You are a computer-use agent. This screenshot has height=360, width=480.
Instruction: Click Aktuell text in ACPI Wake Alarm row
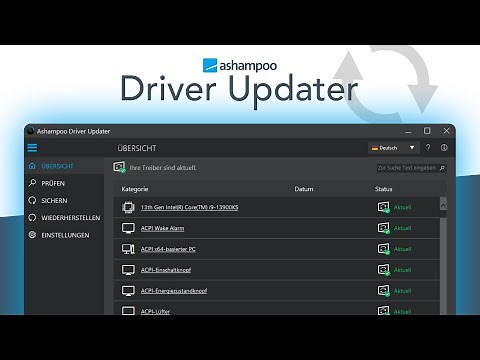tap(402, 228)
